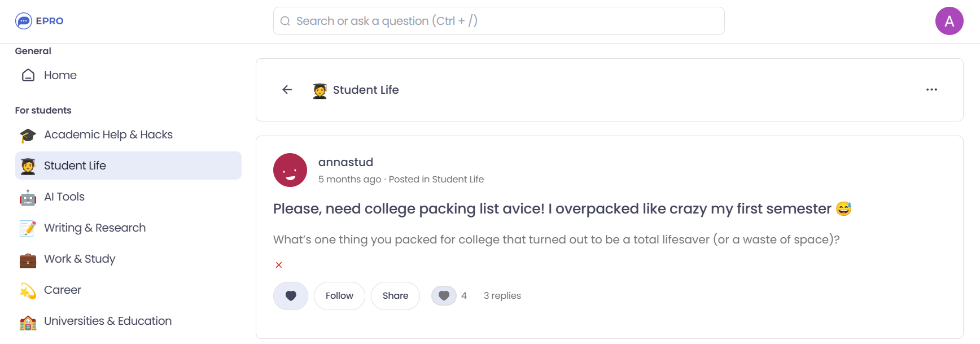Open the three-dot options menu
The image size is (980, 344).
[x=932, y=89]
